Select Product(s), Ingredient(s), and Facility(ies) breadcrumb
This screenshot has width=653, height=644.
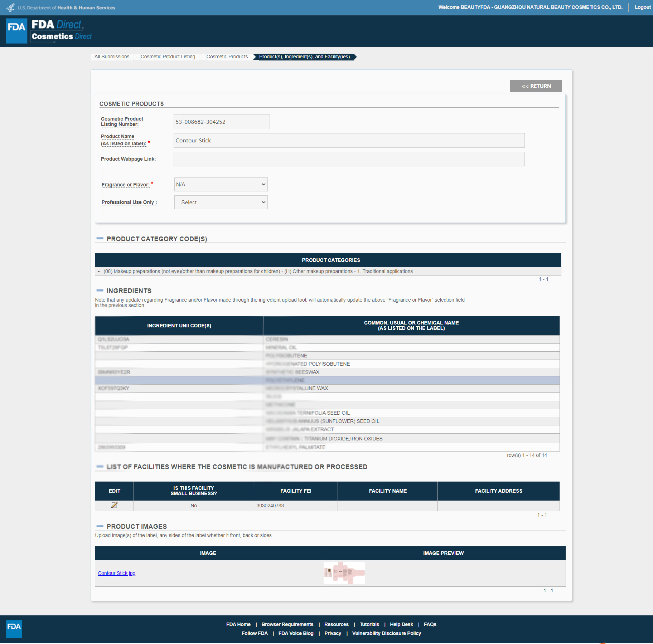304,57
